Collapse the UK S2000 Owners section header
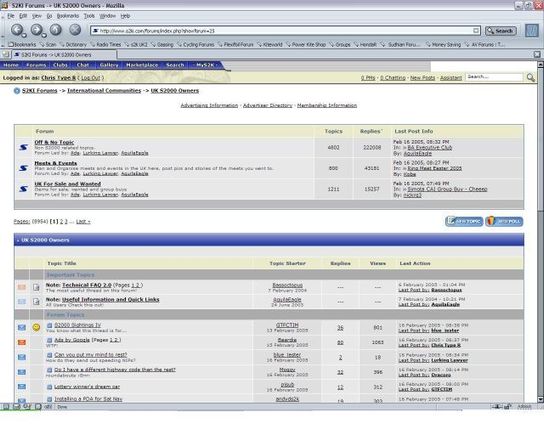 click(18, 240)
